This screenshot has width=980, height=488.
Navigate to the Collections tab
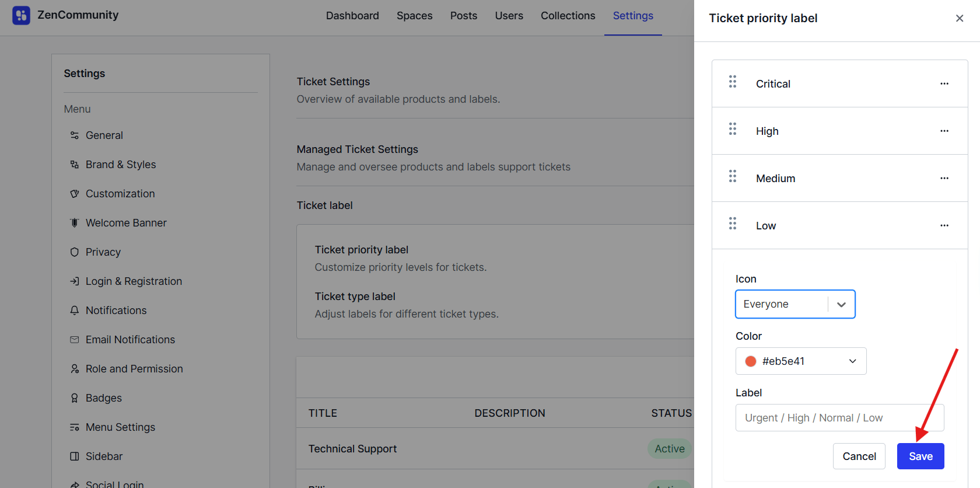pyautogui.click(x=568, y=16)
